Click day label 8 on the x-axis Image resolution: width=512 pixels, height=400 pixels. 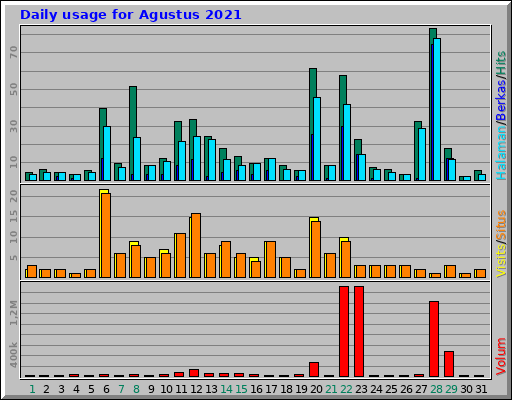pyautogui.click(x=136, y=389)
